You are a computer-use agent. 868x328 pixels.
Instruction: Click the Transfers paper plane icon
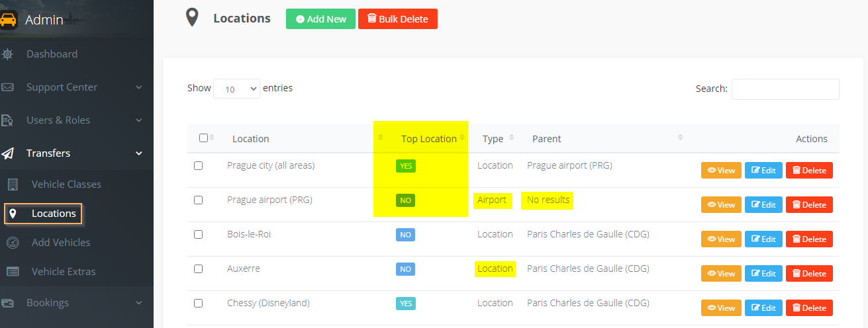tap(7, 153)
